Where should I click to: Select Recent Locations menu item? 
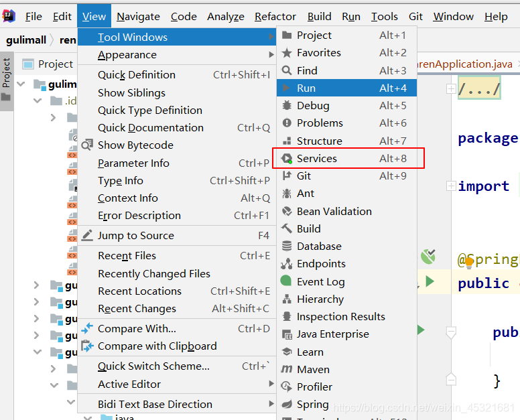coord(177,291)
